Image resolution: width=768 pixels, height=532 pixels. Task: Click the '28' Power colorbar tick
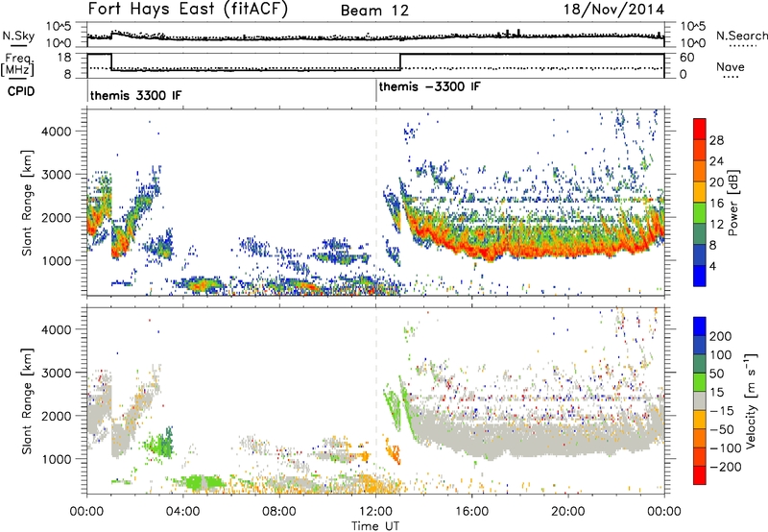[x=716, y=140]
